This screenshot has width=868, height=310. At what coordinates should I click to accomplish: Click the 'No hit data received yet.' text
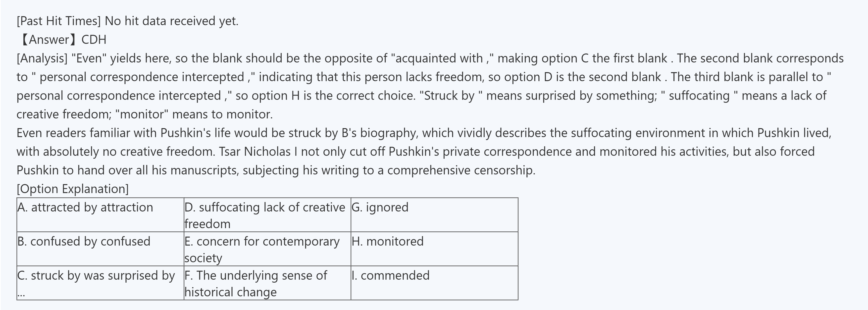pos(171,21)
